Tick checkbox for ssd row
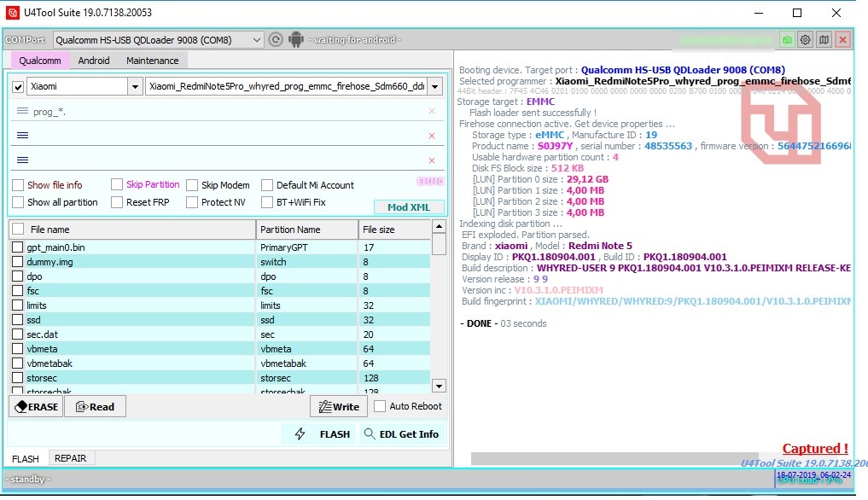The width and height of the screenshot is (868, 500). click(17, 319)
